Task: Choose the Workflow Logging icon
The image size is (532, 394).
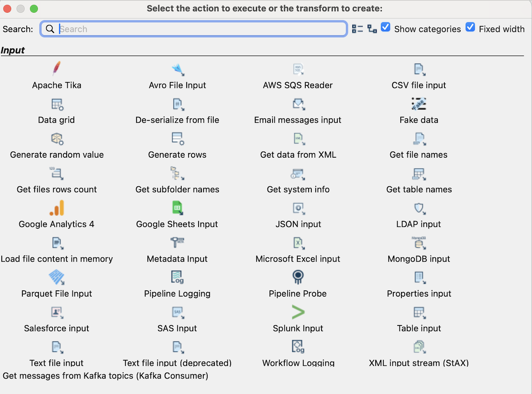Action: pyautogui.click(x=298, y=346)
